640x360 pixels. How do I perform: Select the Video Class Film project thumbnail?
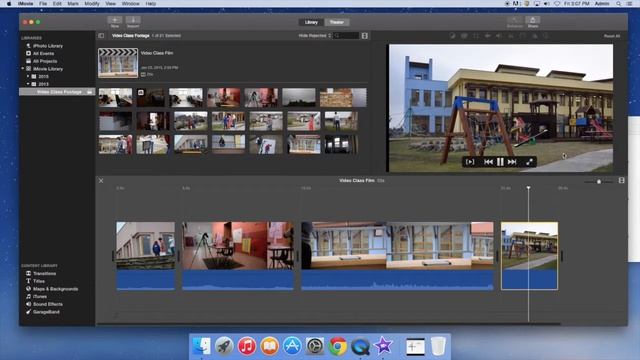click(118, 63)
